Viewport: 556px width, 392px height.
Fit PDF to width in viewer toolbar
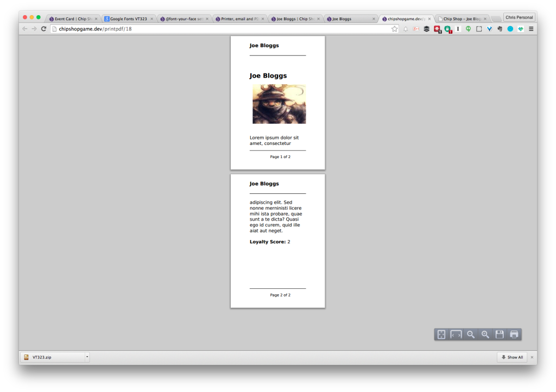(456, 334)
